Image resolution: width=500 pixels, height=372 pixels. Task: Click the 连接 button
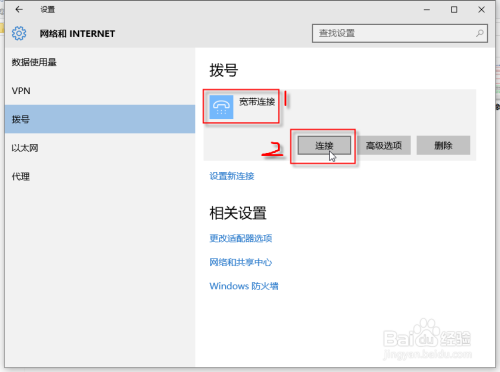coord(324,145)
